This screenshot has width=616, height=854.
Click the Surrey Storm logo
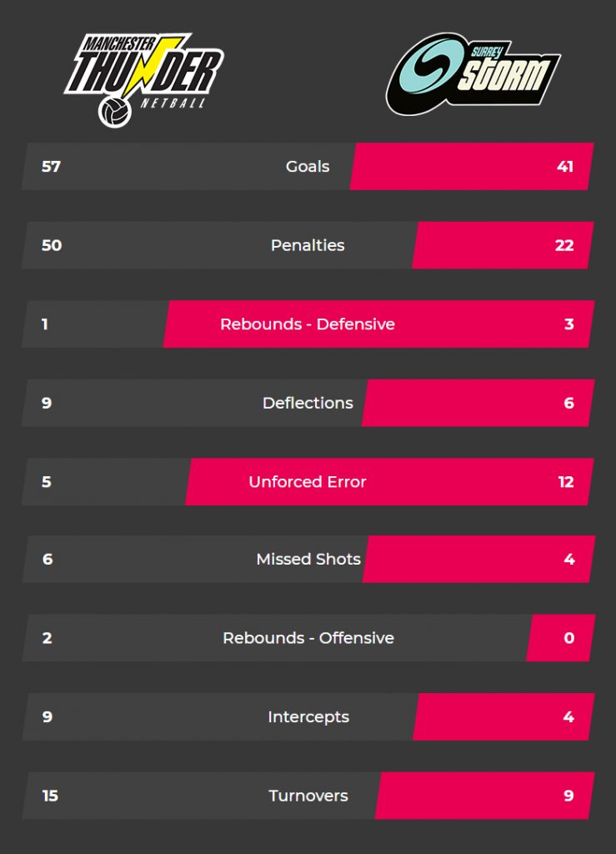473,74
